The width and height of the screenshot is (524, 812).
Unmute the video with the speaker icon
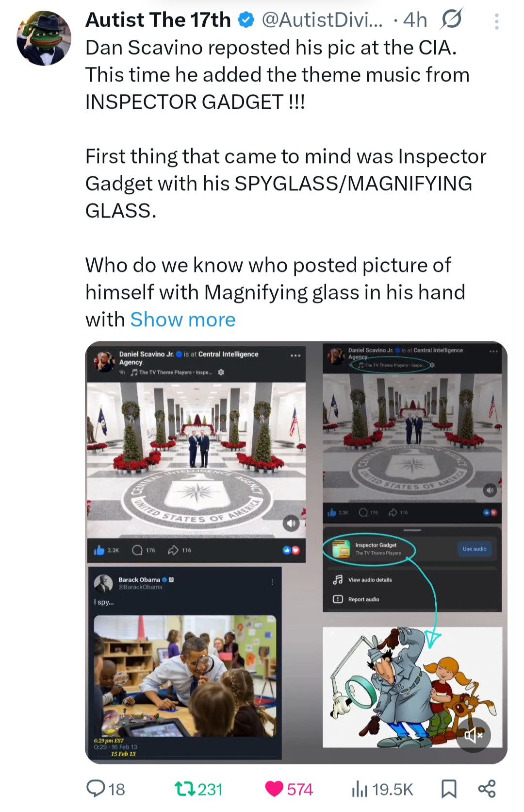tap(474, 735)
